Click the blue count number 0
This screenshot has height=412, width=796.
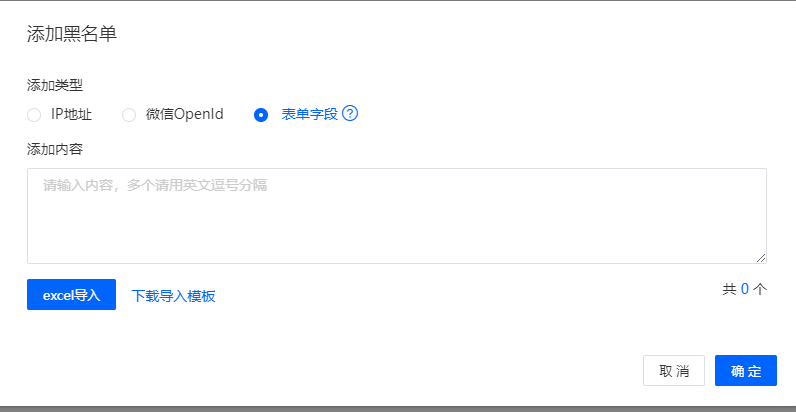click(745, 289)
